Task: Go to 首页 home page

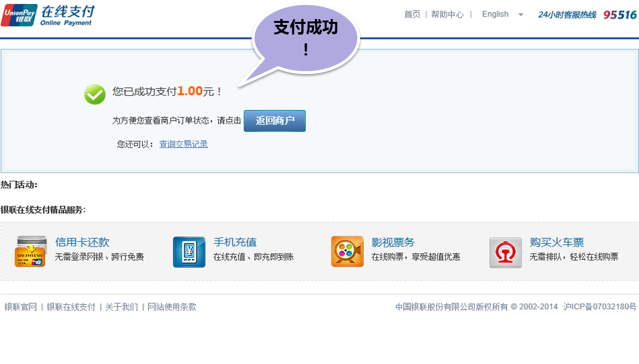Action: (412, 14)
